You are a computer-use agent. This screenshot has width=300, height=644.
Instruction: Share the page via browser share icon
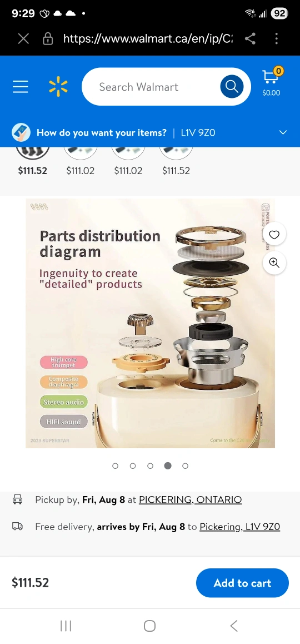[x=250, y=38]
